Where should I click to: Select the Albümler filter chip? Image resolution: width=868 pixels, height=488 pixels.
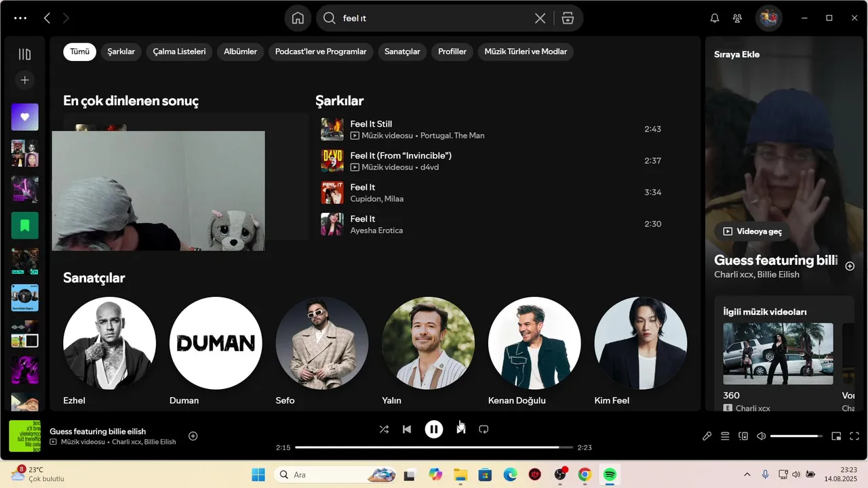(240, 52)
